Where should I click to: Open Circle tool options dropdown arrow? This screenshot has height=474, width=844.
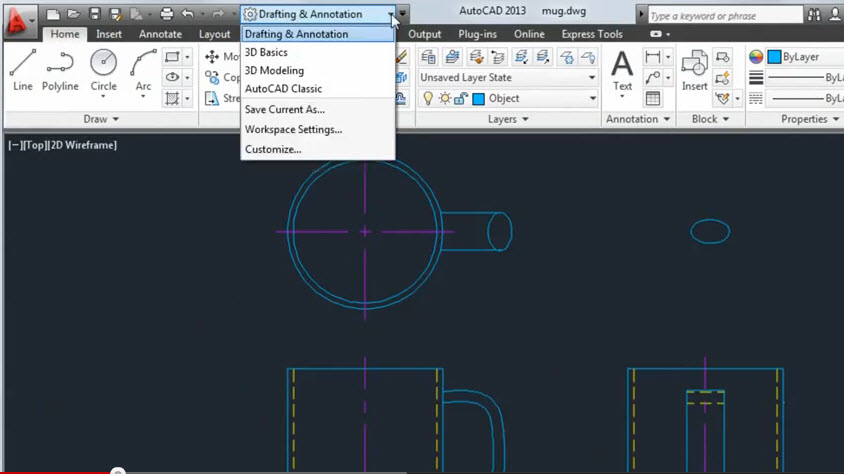pos(103,97)
